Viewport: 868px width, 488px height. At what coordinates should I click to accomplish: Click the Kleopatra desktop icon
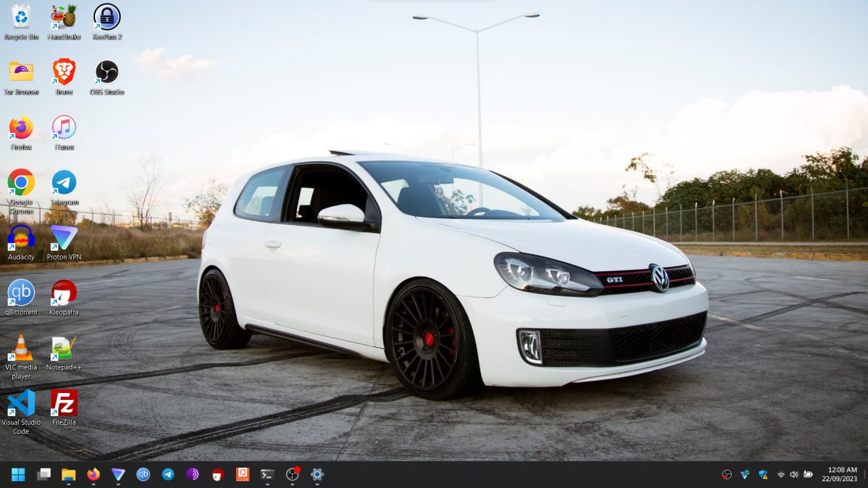64,293
